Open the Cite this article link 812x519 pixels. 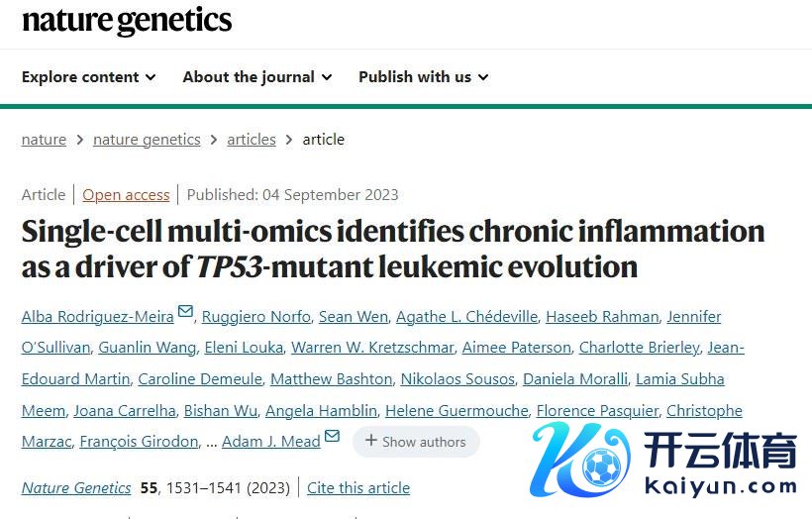[x=358, y=488]
